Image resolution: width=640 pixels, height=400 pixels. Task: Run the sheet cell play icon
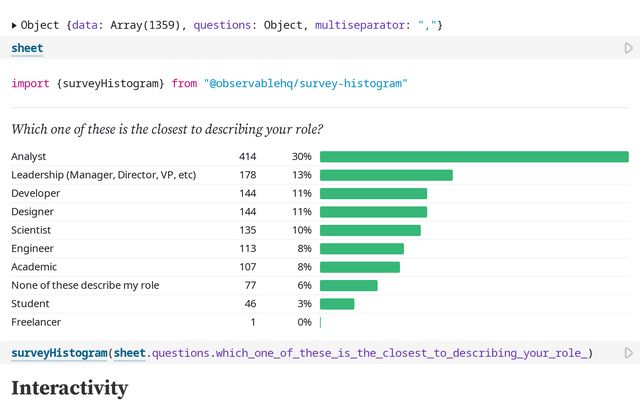[628, 48]
